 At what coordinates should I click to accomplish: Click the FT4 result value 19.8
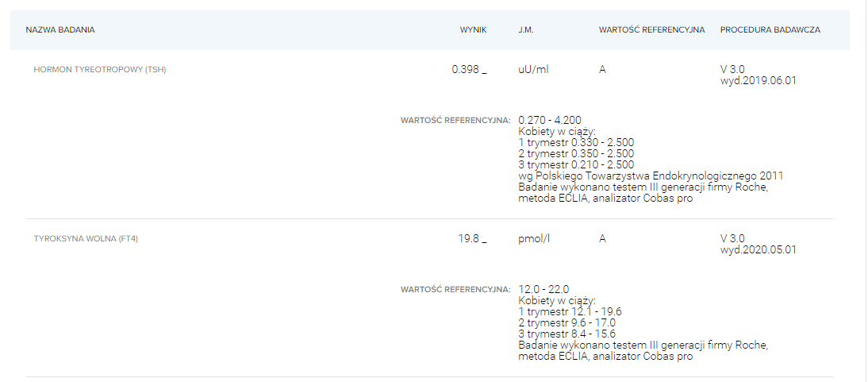(469, 239)
